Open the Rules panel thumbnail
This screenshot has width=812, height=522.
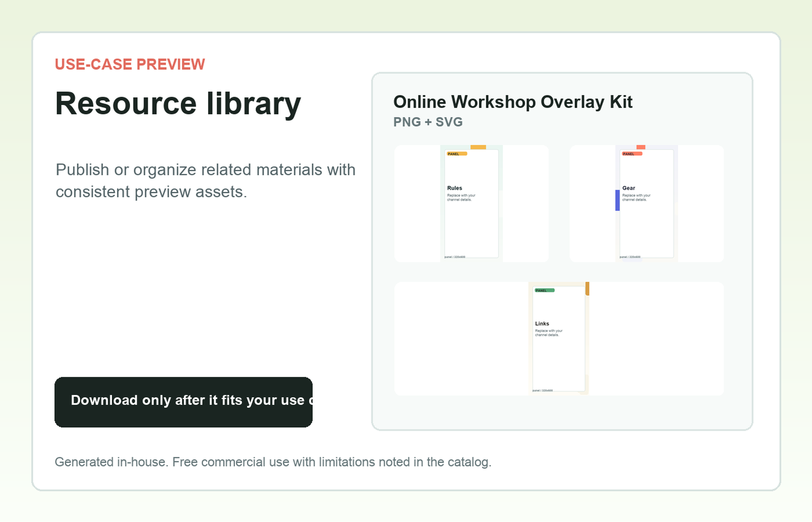[x=472, y=203]
